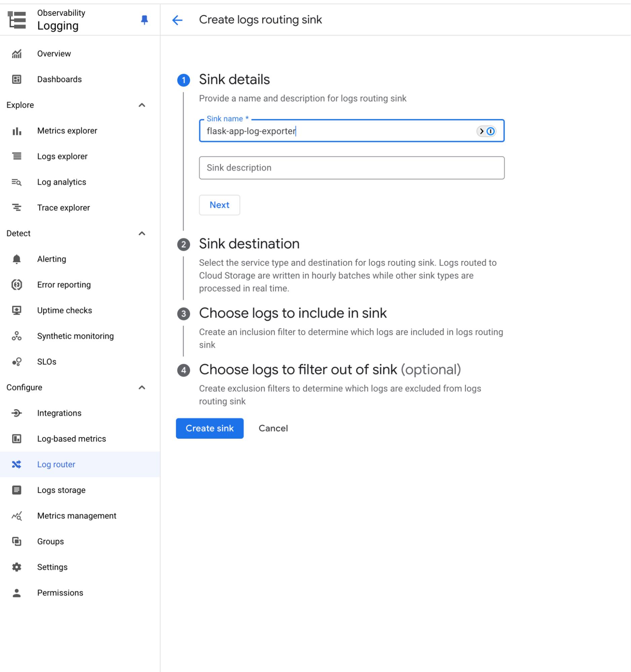Open the Log router icon
Screen dimensions: 631x672
click(16, 465)
